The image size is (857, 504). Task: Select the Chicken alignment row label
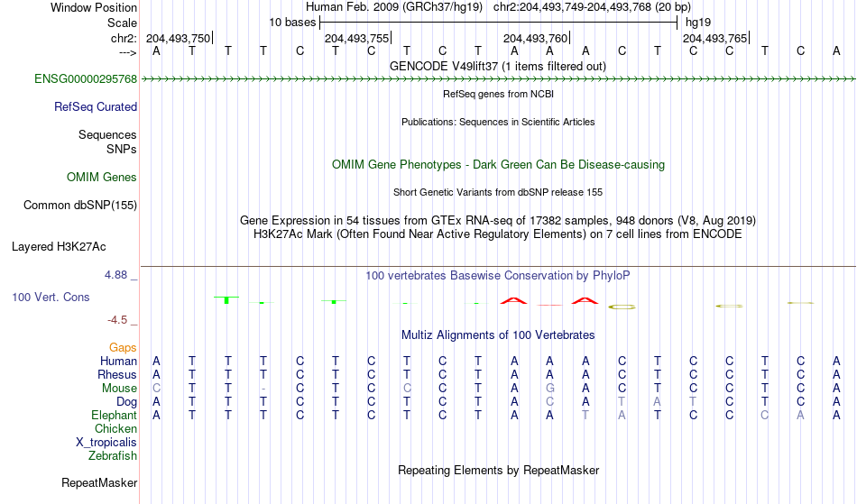(x=115, y=428)
